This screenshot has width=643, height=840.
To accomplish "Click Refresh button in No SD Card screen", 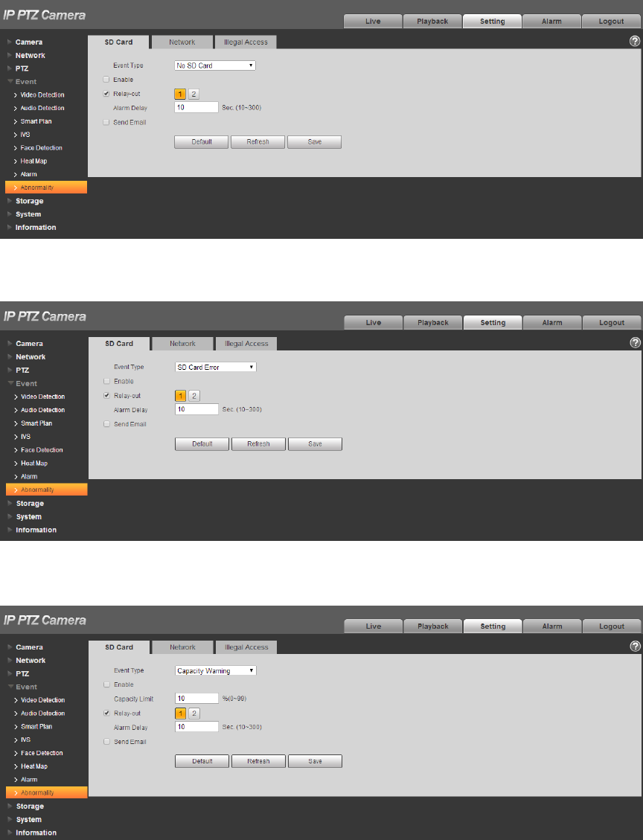I will tap(257, 142).
